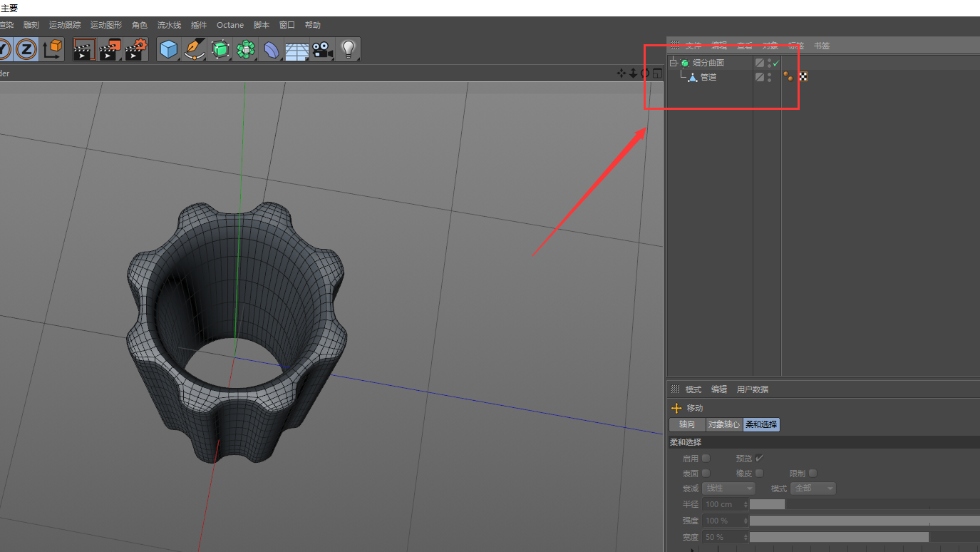Open the 书签 menu in object manager
This screenshot has height=552, width=980.
822,46
